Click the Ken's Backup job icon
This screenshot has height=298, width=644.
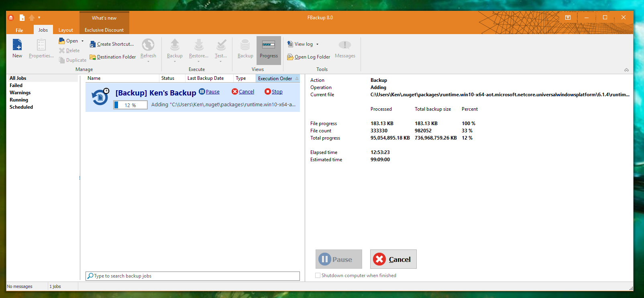(x=100, y=97)
